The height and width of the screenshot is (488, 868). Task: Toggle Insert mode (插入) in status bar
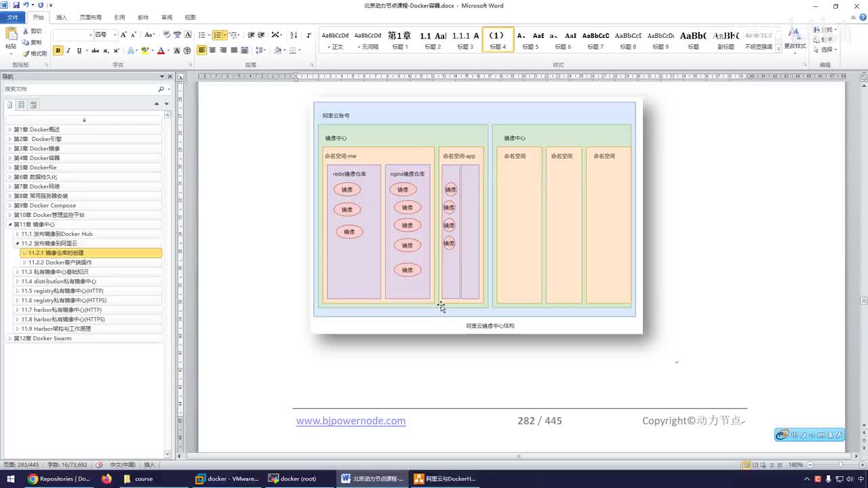coord(149,465)
